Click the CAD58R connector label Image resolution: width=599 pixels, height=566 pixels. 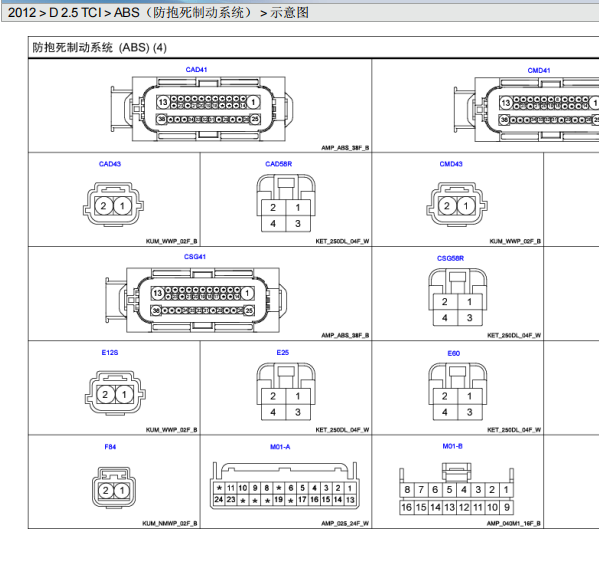pos(278,164)
